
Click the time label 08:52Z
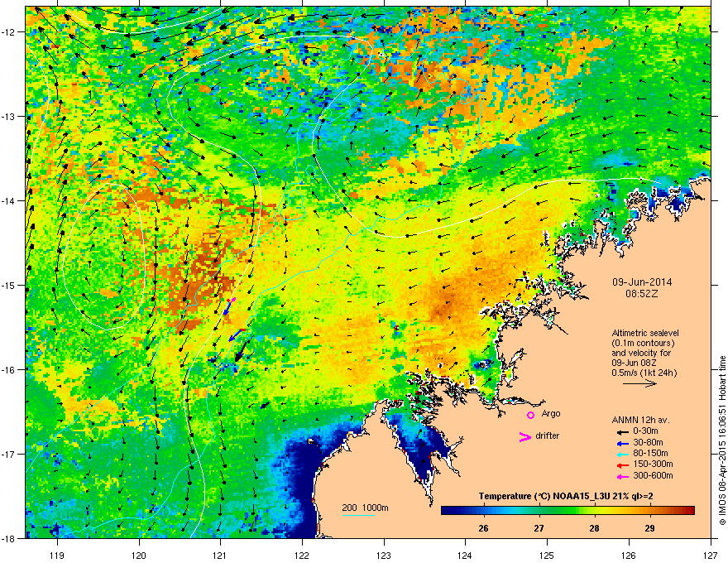point(642,294)
